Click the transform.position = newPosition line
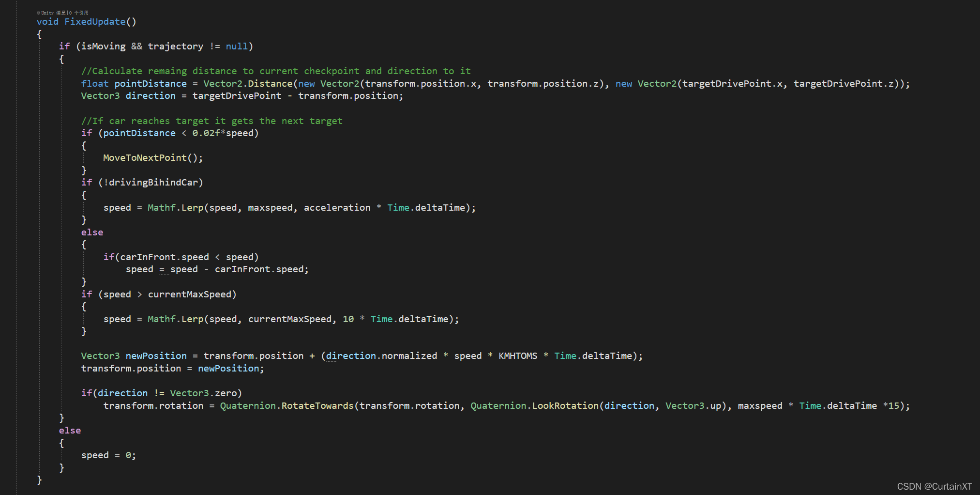This screenshot has height=495, width=980. pyautogui.click(x=173, y=368)
